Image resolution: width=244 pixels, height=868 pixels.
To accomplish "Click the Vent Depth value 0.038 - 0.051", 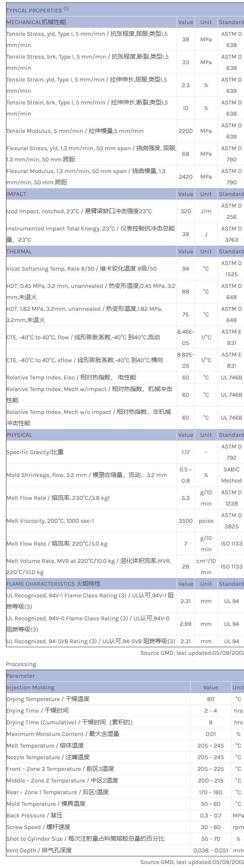I will [211, 850].
